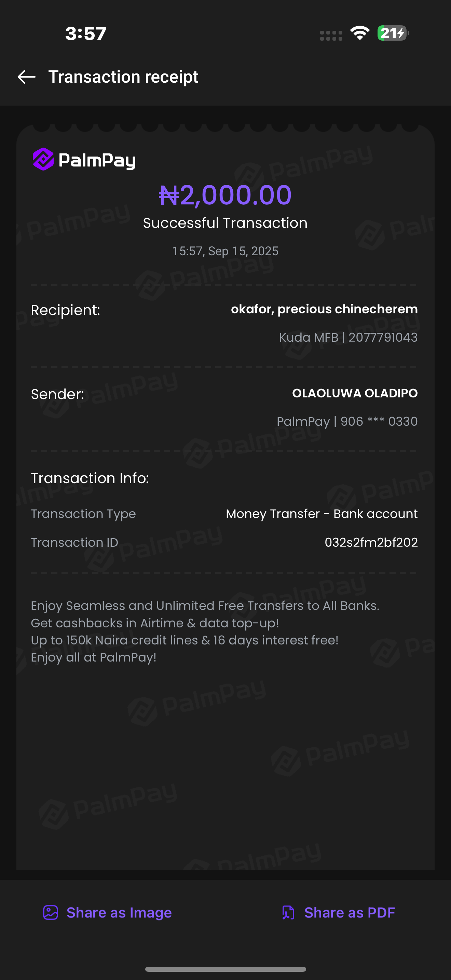Tap the Transaction receipt title
This screenshot has height=980, width=451.
[123, 77]
